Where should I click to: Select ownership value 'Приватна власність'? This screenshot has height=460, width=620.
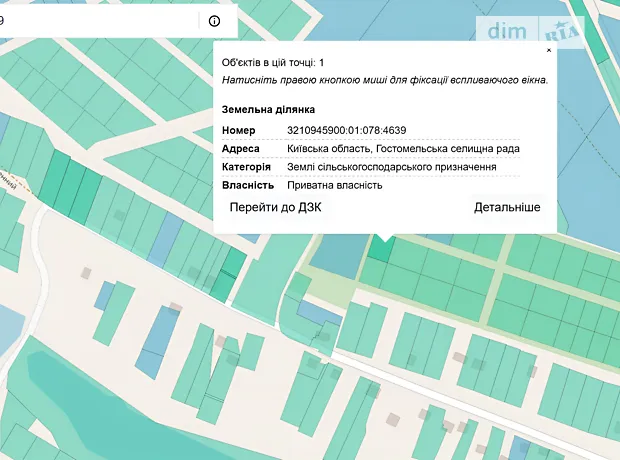[x=335, y=185]
